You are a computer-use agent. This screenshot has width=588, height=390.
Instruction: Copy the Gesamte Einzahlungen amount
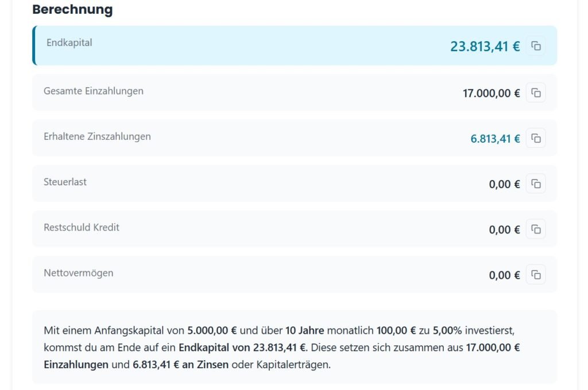click(536, 92)
